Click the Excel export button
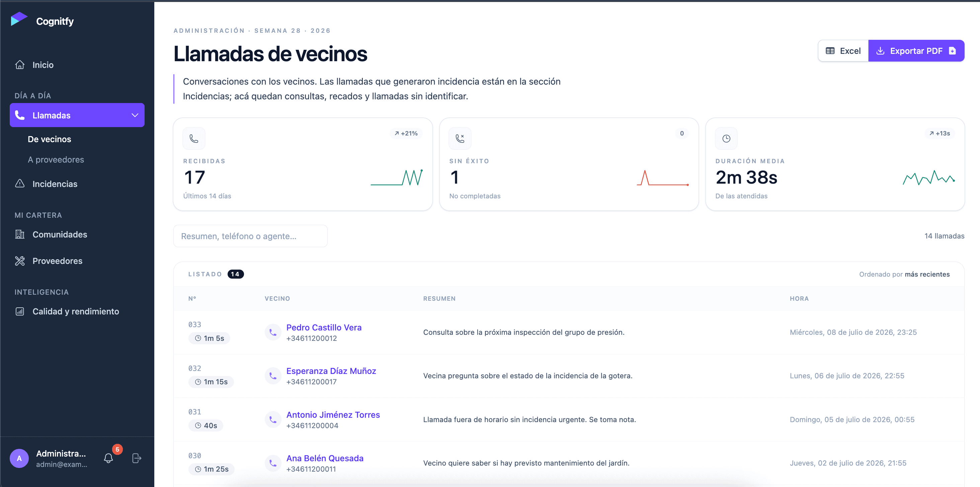 (843, 51)
